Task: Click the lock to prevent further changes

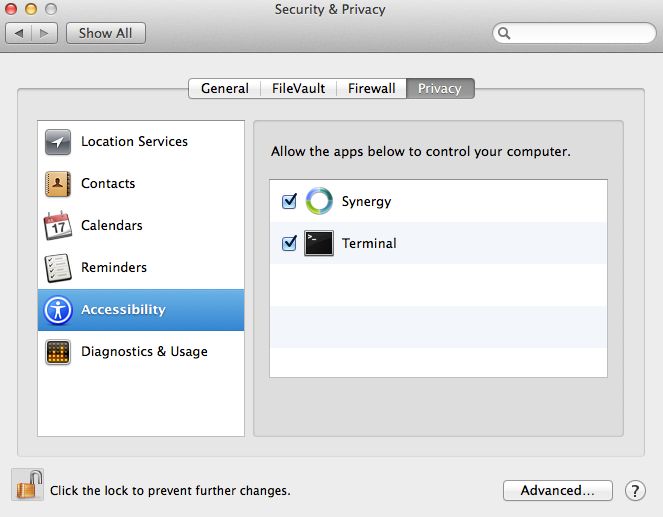Action: click(x=28, y=485)
